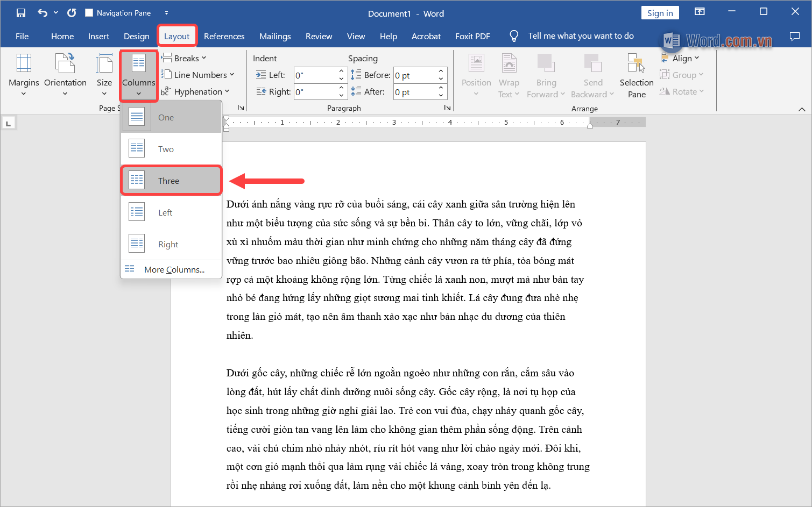Viewport: 812px width, 507px height.
Task: Open the Foxit PDF tab
Action: coord(472,36)
